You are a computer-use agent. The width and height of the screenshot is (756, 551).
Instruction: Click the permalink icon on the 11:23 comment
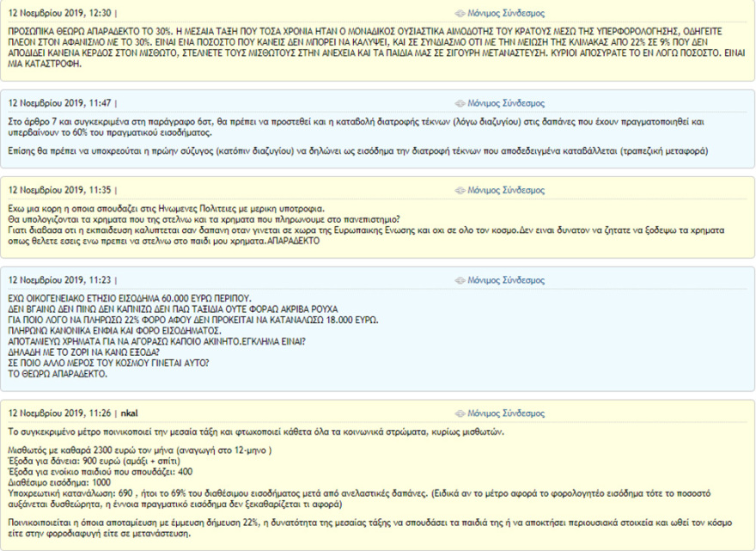tap(460, 280)
